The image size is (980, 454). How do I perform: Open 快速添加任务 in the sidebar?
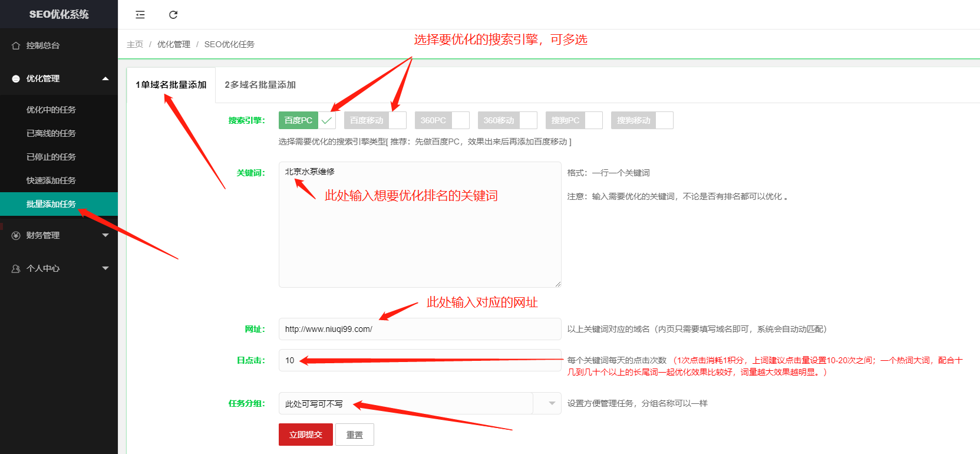(51, 180)
